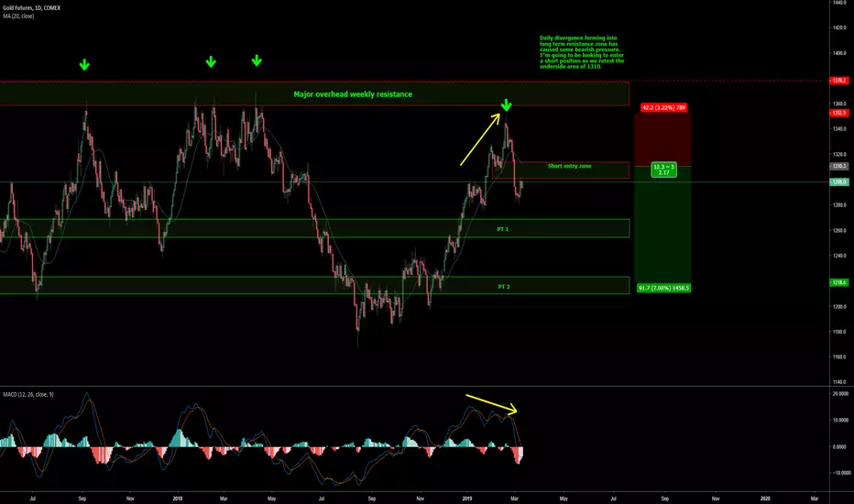The height and width of the screenshot is (504, 854).
Task: Select the MA (20, close) indicator label
Action: click(x=18, y=16)
